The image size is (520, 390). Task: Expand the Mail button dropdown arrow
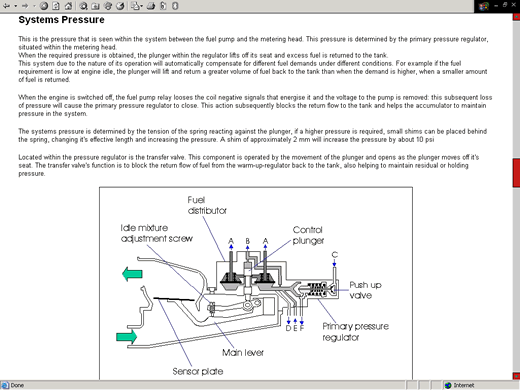coord(141,6)
